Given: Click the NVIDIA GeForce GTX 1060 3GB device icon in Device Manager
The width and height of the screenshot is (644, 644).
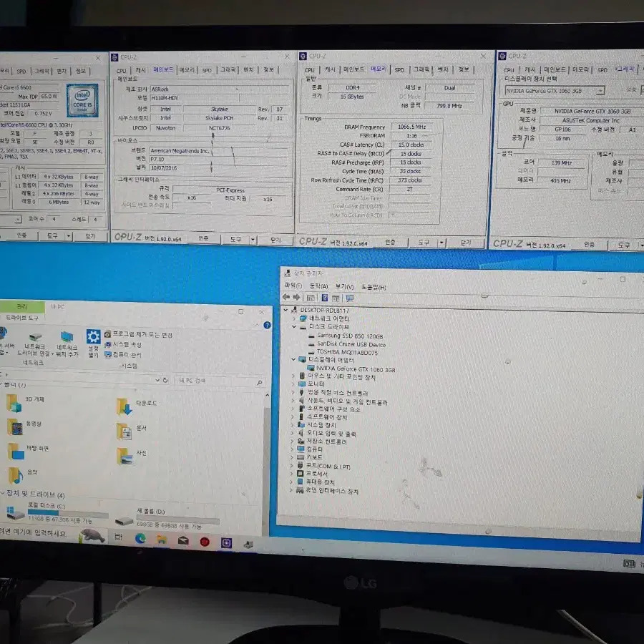Looking at the screenshot, I should click(311, 369).
